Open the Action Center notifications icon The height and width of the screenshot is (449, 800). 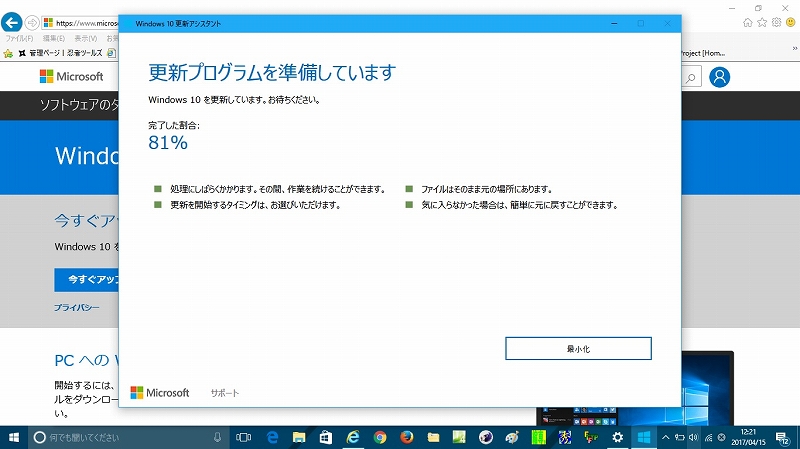pos(783,437)
